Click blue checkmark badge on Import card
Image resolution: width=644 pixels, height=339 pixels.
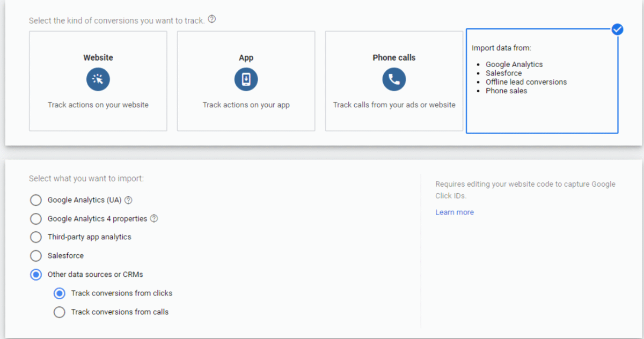(x=617, y=30)
